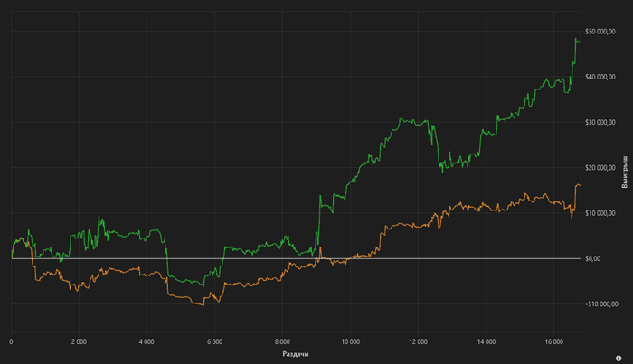Click the orange line's endpoint near $16 000
The width and height of the screenshot is (633, 364).
[x=580, y=185]
